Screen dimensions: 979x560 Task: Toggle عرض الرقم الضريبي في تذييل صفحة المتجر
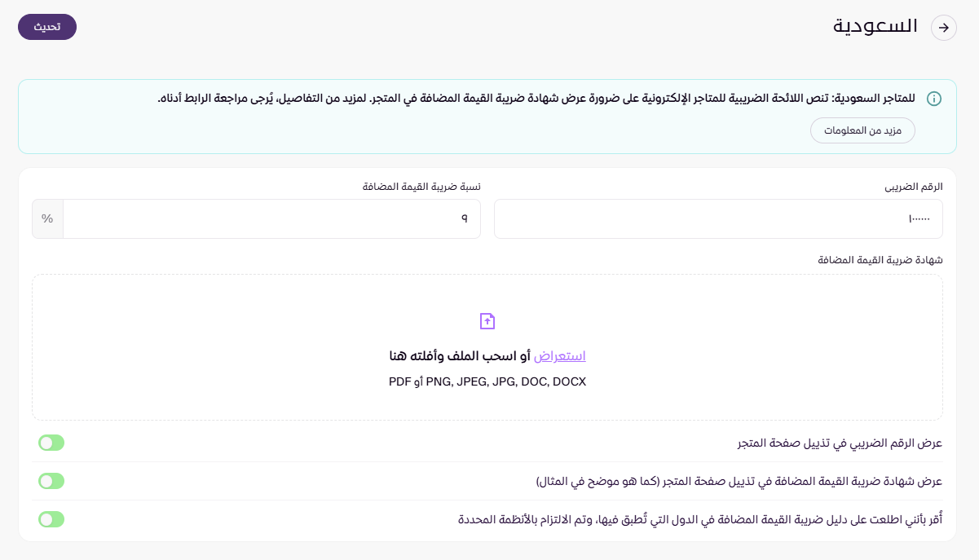tap(51, 443)
